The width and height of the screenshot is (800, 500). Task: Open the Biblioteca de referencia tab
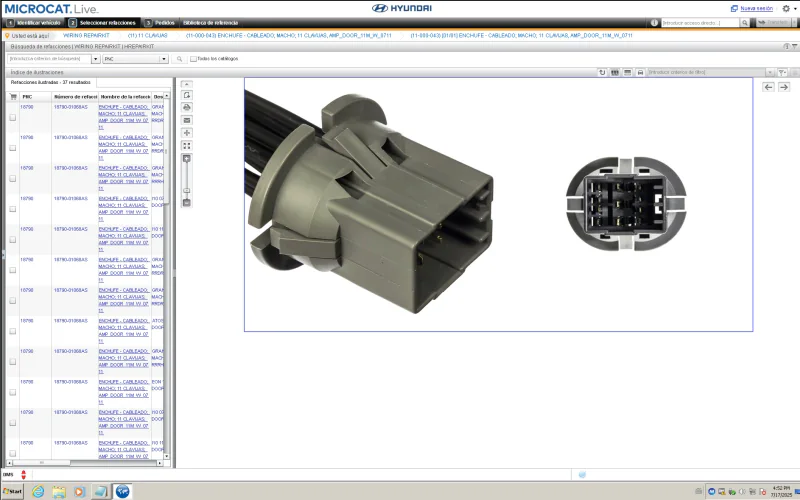click(210, 22)
